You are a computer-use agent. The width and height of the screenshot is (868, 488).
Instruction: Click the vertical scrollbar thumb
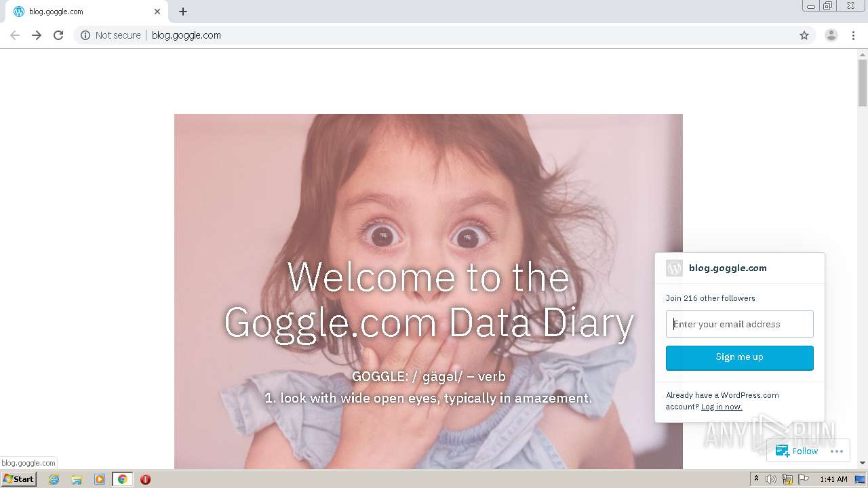coord(863,83)
